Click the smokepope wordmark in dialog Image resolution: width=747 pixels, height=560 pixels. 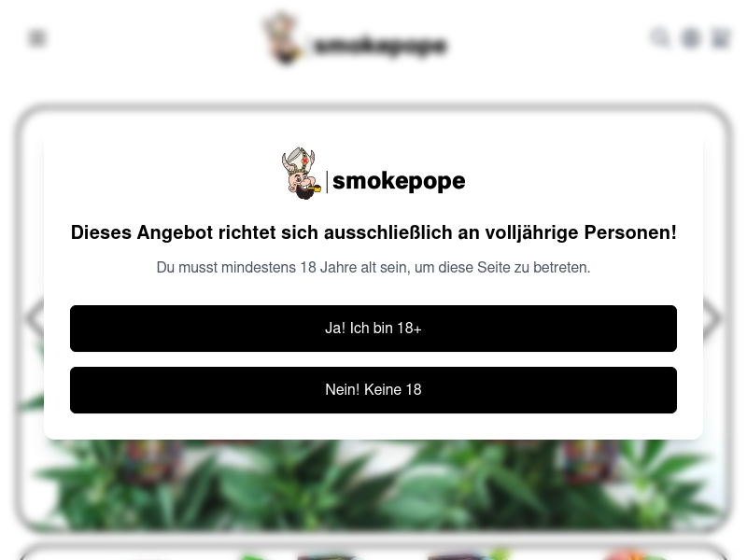(399, 181)
